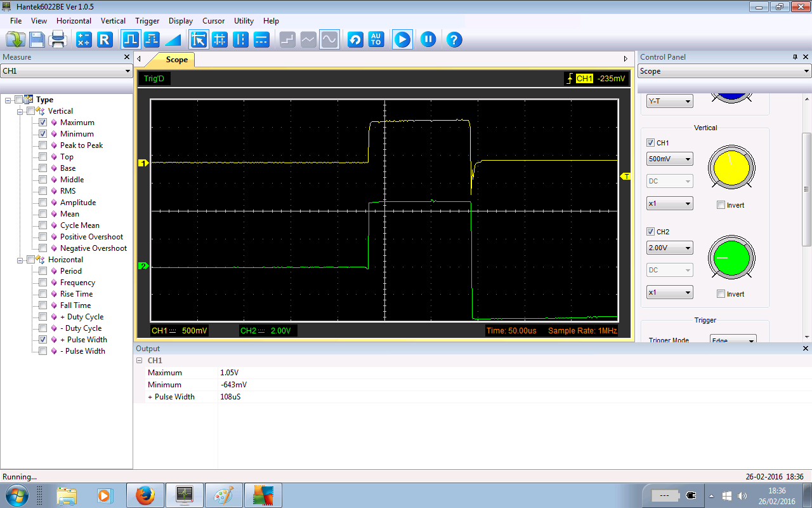Open the Y-T display format dropdown
The image size is (812, 508).
[x=670, y=101]
